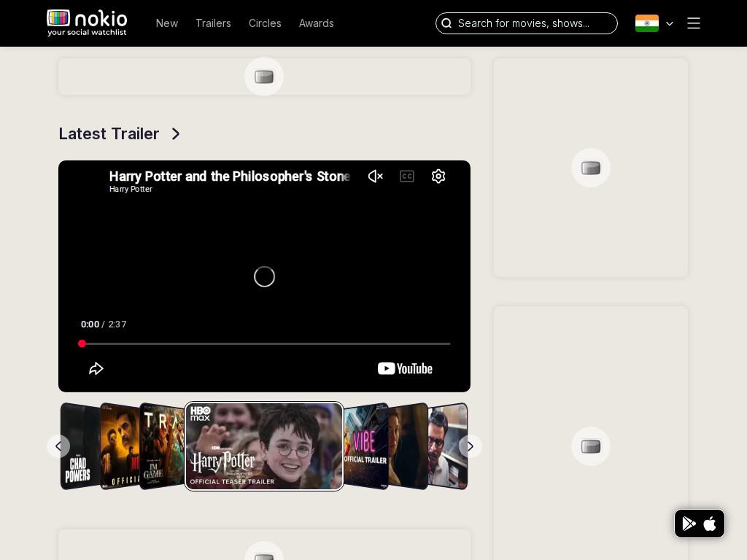Open the app store download button

(x=700, y=524)
